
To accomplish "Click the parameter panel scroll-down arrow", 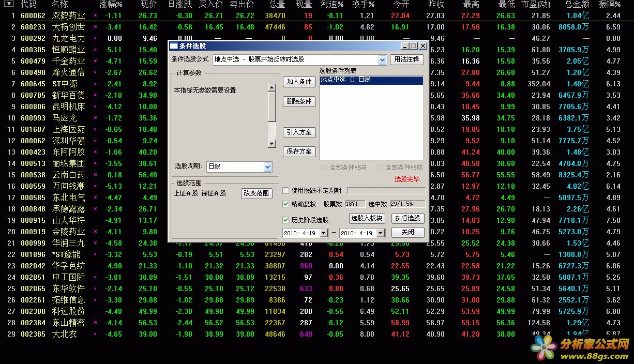I will tap(272, 143).
